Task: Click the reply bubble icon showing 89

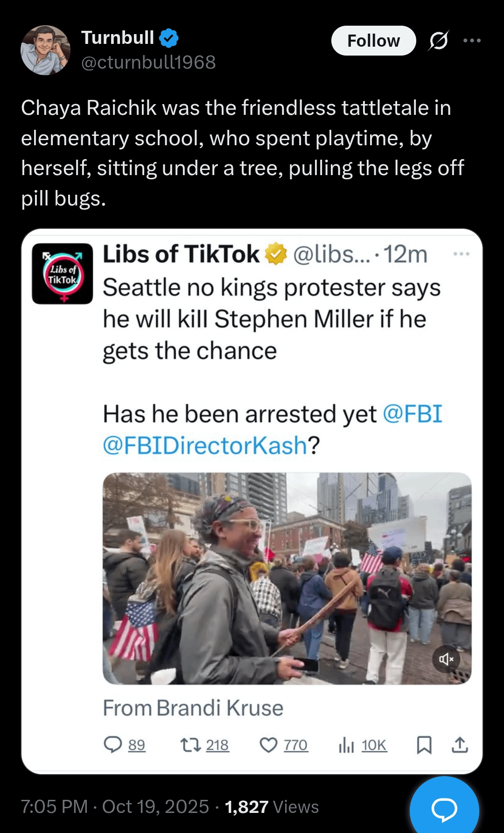Action: [113, 745]
